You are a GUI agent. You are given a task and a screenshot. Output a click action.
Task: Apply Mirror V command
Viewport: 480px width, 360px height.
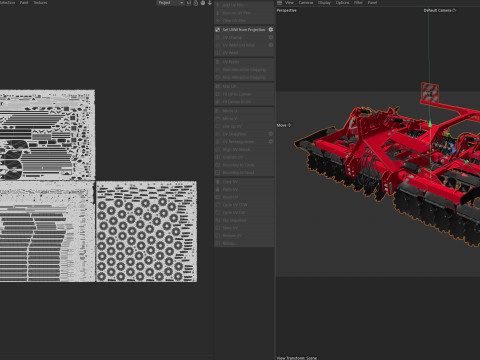point(244,118)
